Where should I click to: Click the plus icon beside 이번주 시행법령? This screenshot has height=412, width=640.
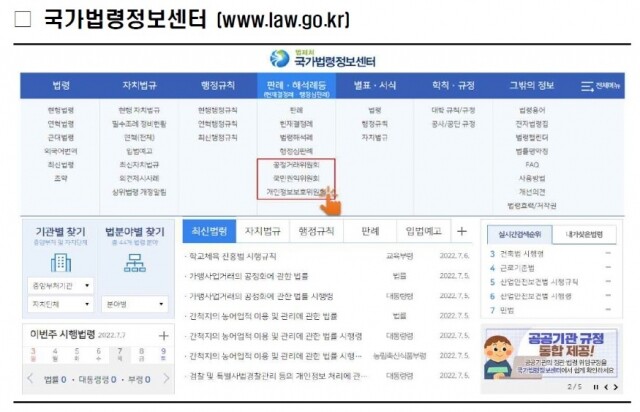pyautogui.click(x=164, y=335)
